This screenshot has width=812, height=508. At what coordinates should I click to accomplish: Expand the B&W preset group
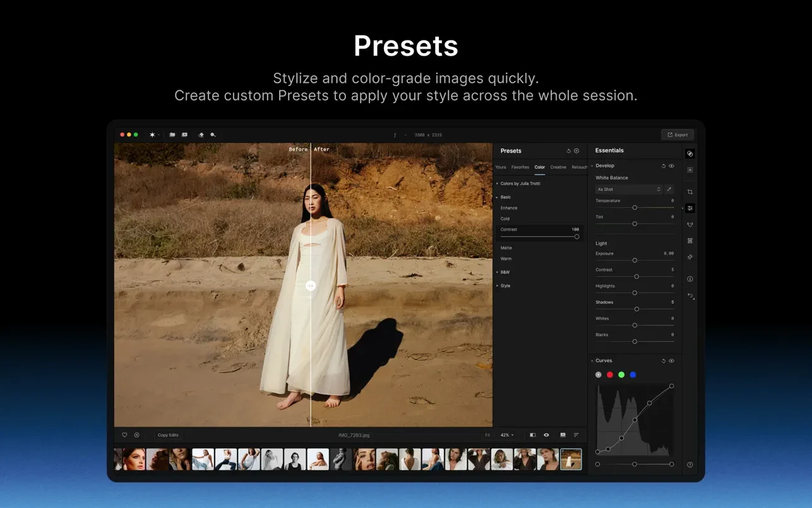pyautogui.click(x=505, y=272)
